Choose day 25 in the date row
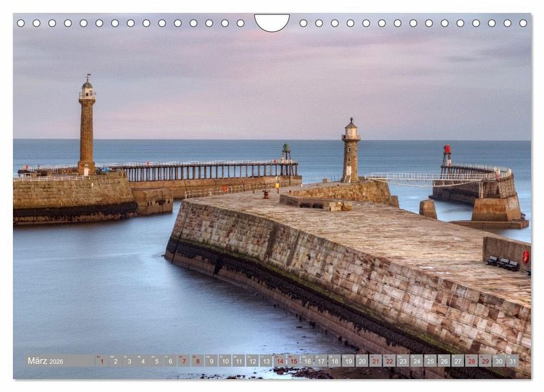Viewport: 544px width, 392px height. 430,361
